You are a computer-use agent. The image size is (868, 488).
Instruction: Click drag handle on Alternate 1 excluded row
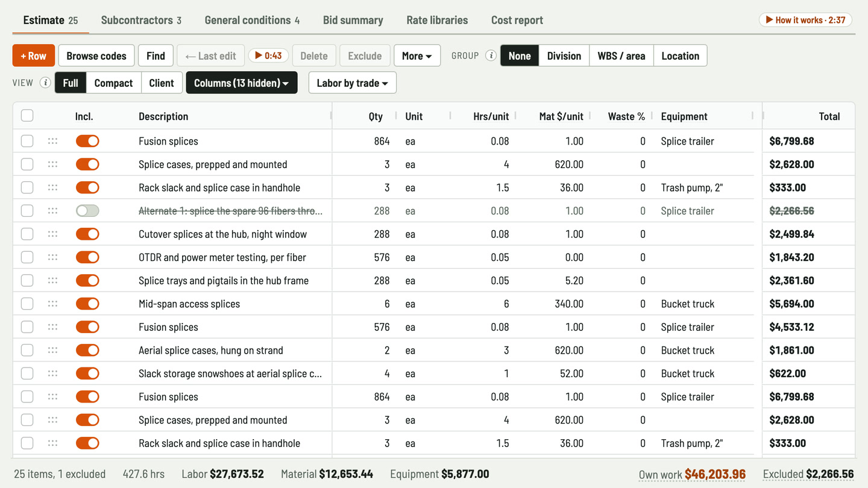point(52,211)
